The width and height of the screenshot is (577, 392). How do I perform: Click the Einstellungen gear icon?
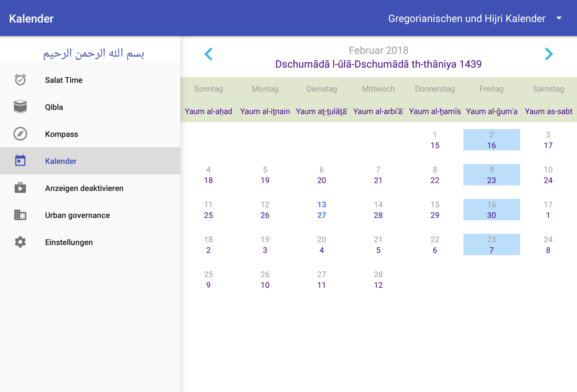tap(20, 242)
